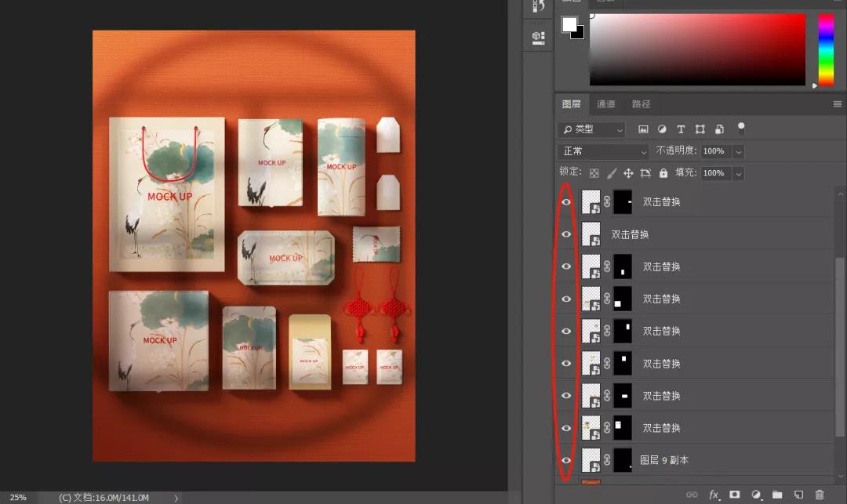Viewport: 847px width, 504px height.
Task: Open the 类型 filter type dropdown
Action: click(592, 129)
